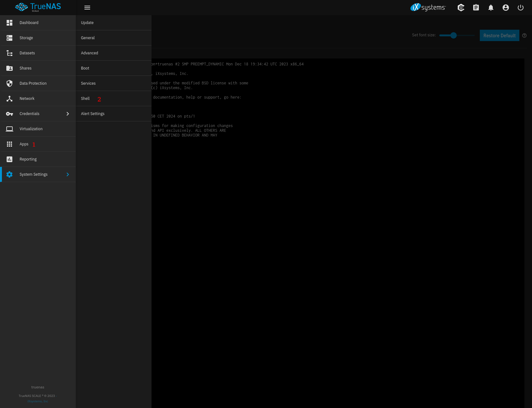Image resolution: width=532 pixels, height=408 pixels.
Task: Open Alert Settings in the submenu
Action: coord(93,114)
